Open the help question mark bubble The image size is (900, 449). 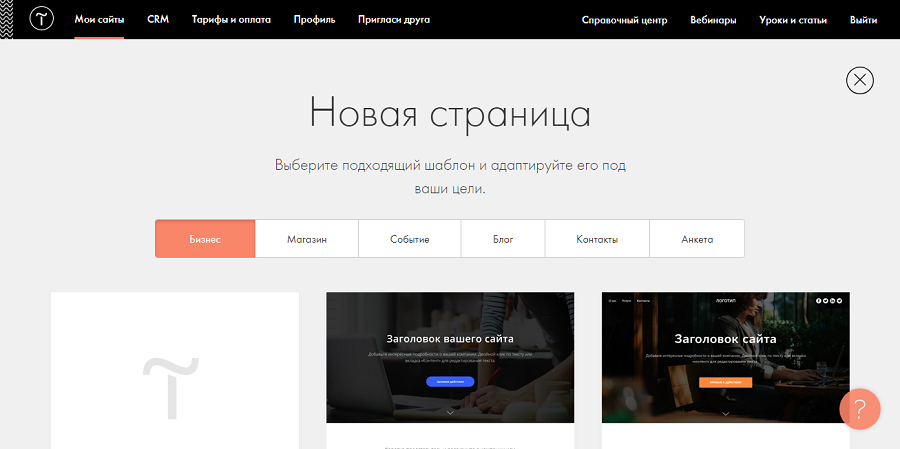pos(859,409)
